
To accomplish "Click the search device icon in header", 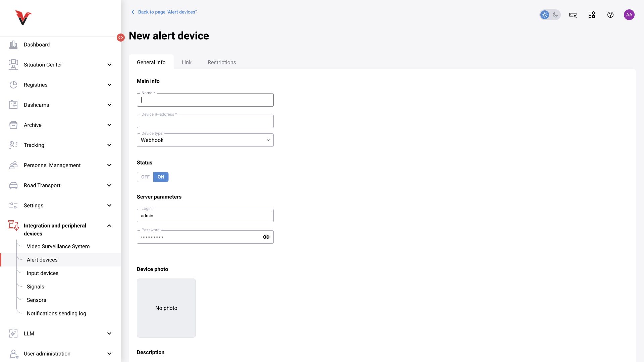I will [x=573, y=15].
